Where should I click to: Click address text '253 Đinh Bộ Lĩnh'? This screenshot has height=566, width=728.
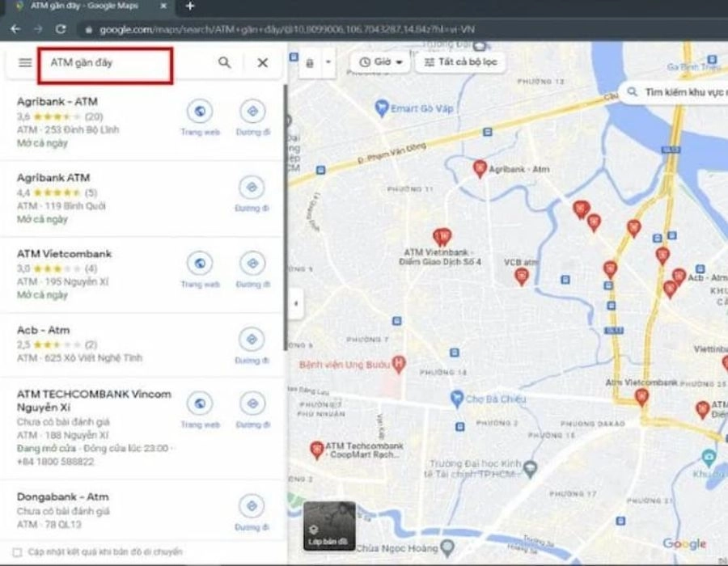coord(82,130)
